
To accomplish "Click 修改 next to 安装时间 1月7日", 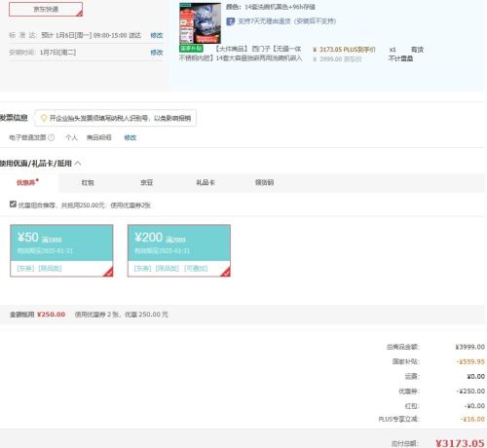I will [x=157, y=53].
